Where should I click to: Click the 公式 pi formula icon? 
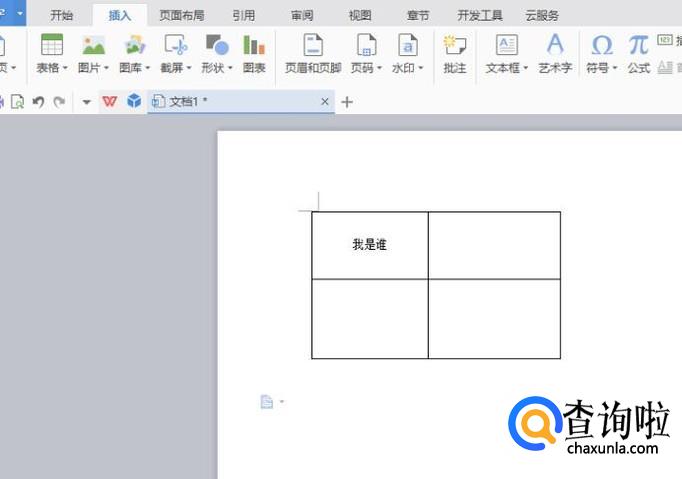(639, 44)
